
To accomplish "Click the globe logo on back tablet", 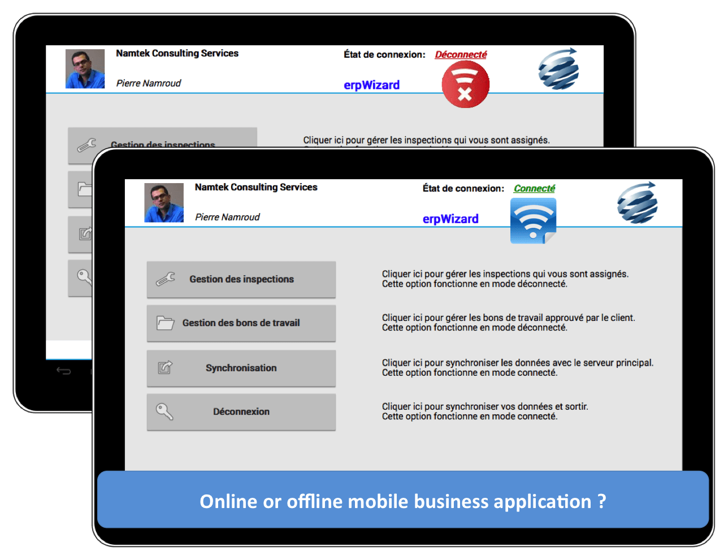I will coord(558,69).
